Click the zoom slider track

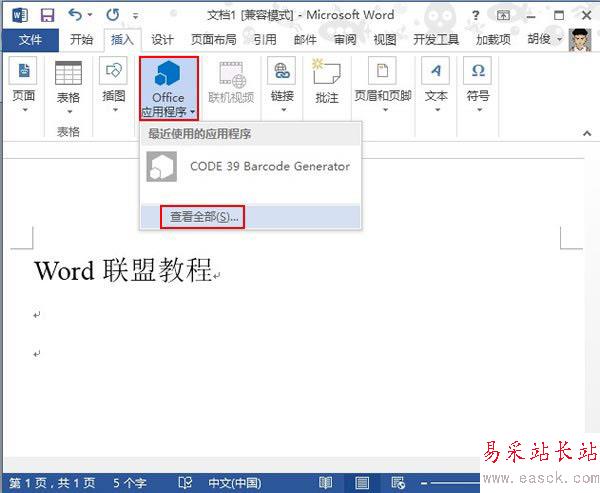(x=455, y=483)
